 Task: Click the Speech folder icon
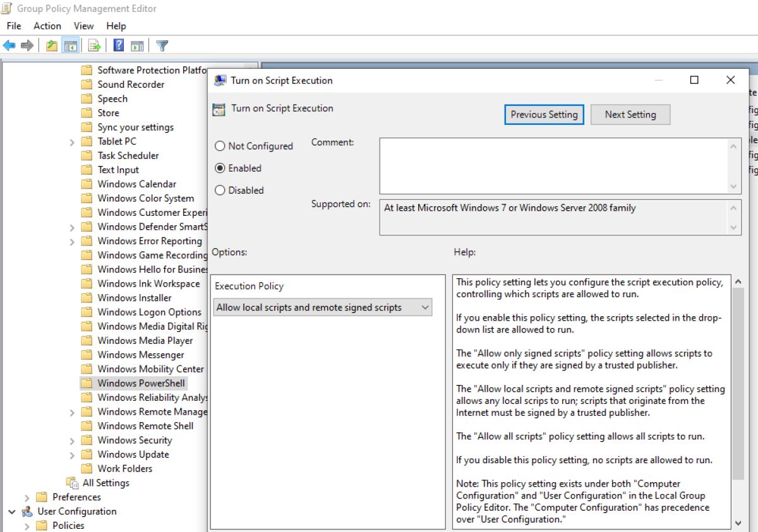pos(87,98)
